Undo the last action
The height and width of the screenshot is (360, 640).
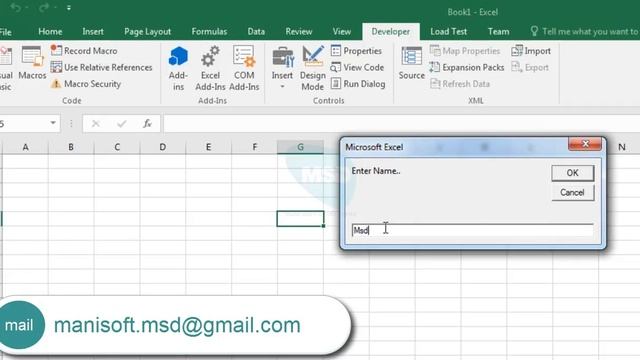tap(16, 7)
